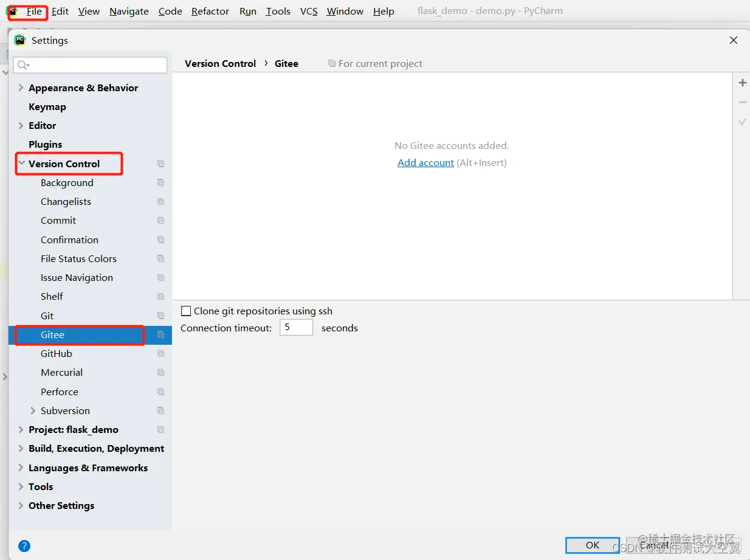This screenshot has height=560, width=750.
Task: Open the Run menu
Action: click(248, 11)
